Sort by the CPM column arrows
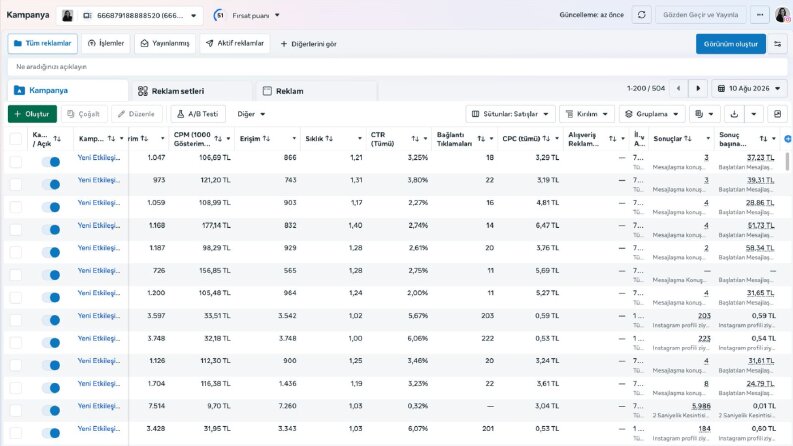The image size is (793, 446). click(218, 139)
